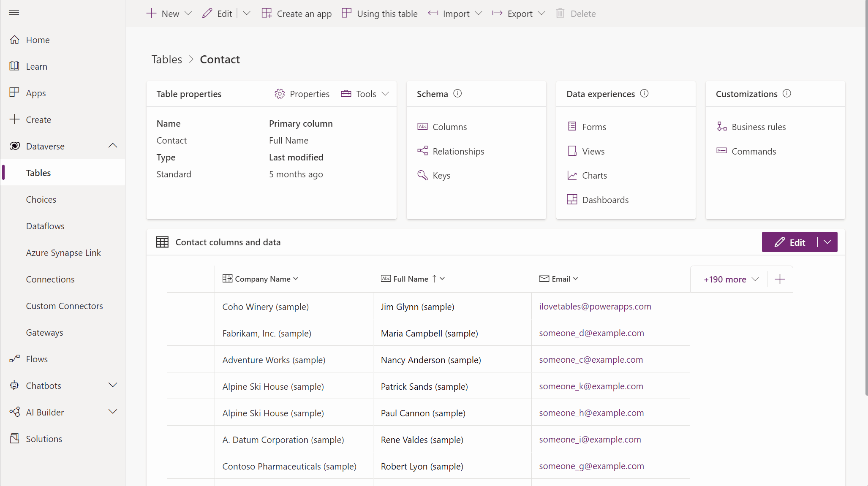Image resolution: width=868 pixels, height=486 pixels.
Task: Click the Forms data experience icon
Action: (572, 126)
